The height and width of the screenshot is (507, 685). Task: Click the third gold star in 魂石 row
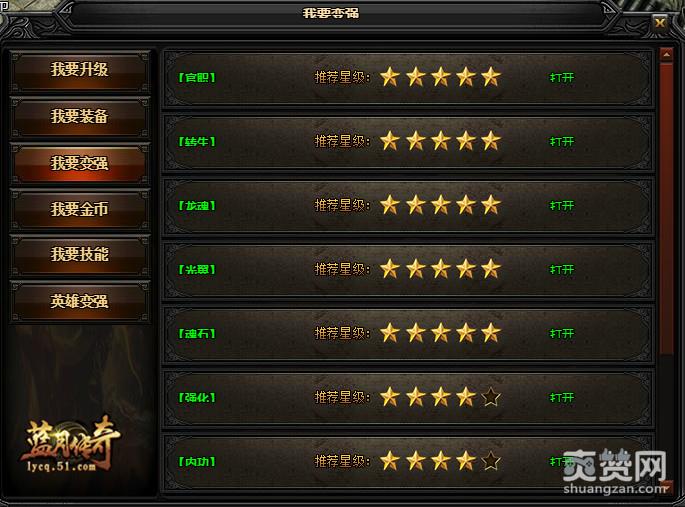(440, 333)
